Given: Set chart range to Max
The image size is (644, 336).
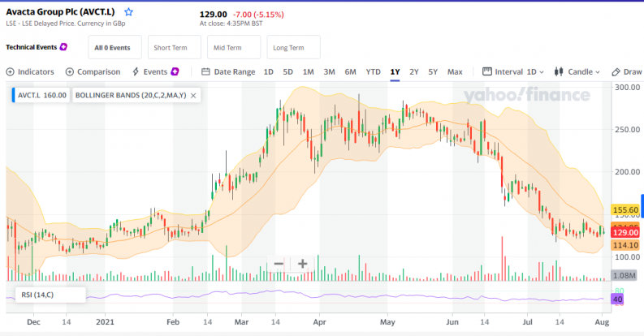Looking at the screenshot, I should 455,71.
